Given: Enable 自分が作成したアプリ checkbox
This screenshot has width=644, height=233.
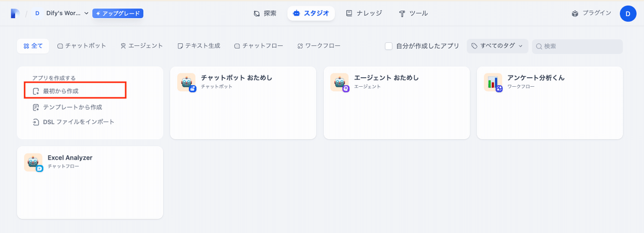Looking at the screenshot, I should (x=389, y=46).
